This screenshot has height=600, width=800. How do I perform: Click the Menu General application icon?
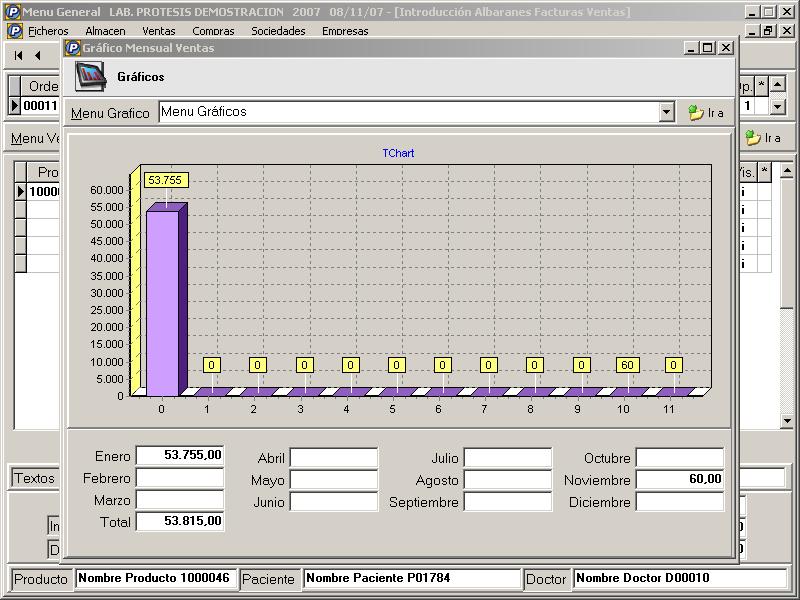pyautogui.click(x=12, y=12)
